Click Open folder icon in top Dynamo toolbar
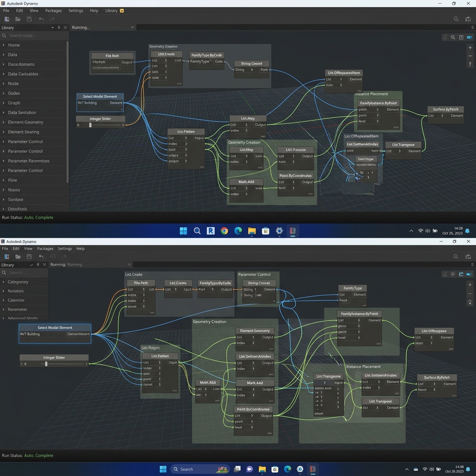 point(18,19)
